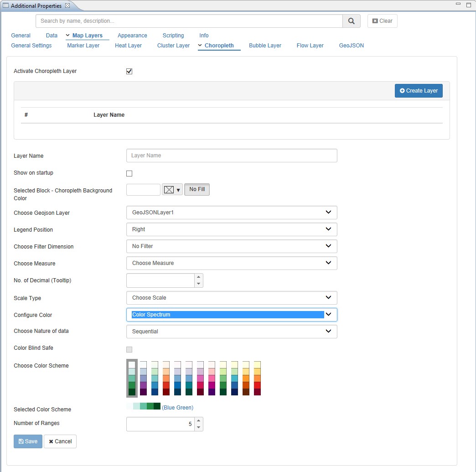Select the first Blue Green color scheme

coord(132,379)
